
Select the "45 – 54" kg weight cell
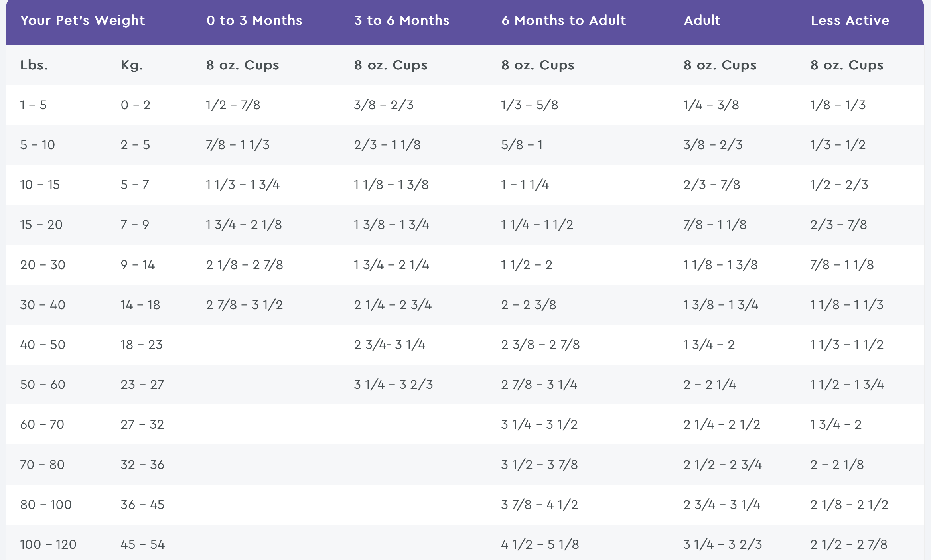tap(142, 544)
